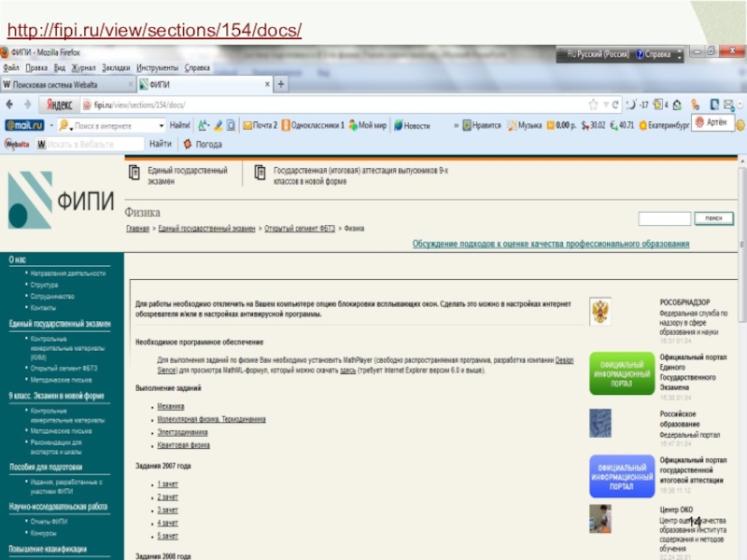Click the FIPI logo

click(61, 200)
